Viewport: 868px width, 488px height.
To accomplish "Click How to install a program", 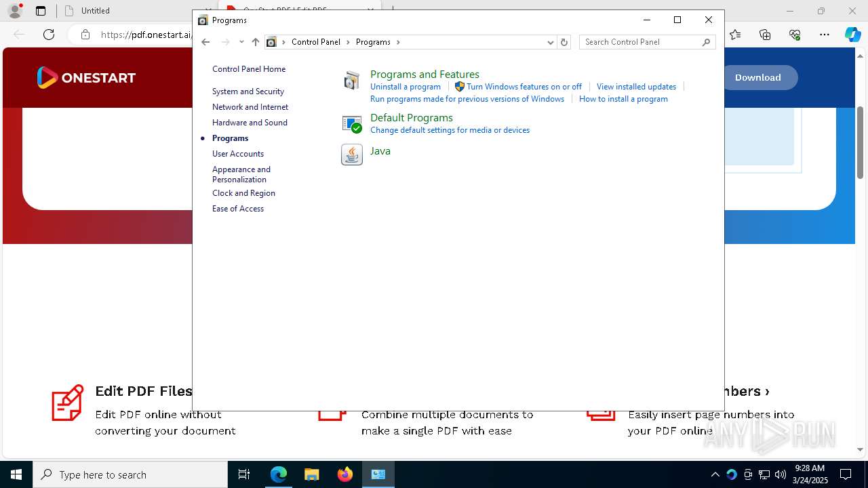I will pos(623,99).
